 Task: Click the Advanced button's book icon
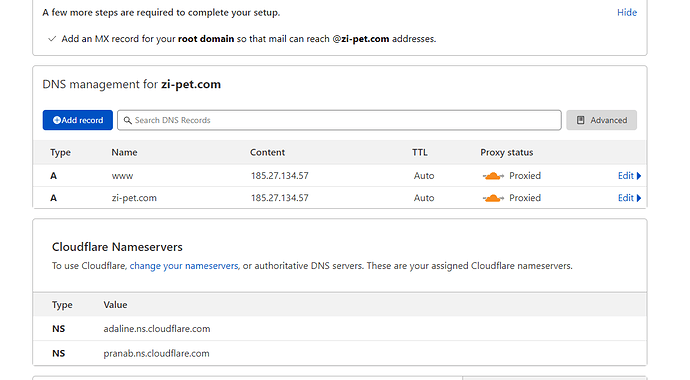tap(580, 120)
